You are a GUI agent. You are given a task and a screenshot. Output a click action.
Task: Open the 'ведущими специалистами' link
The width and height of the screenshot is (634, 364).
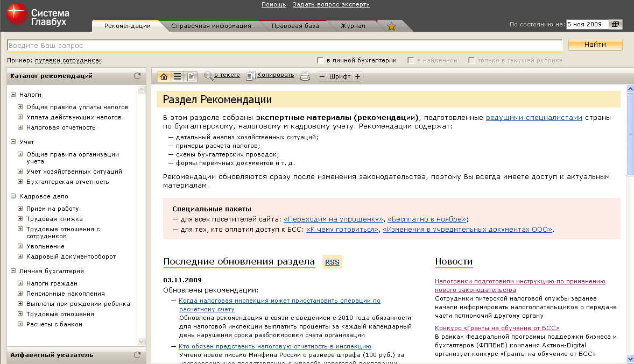click(x=534, y=118)
